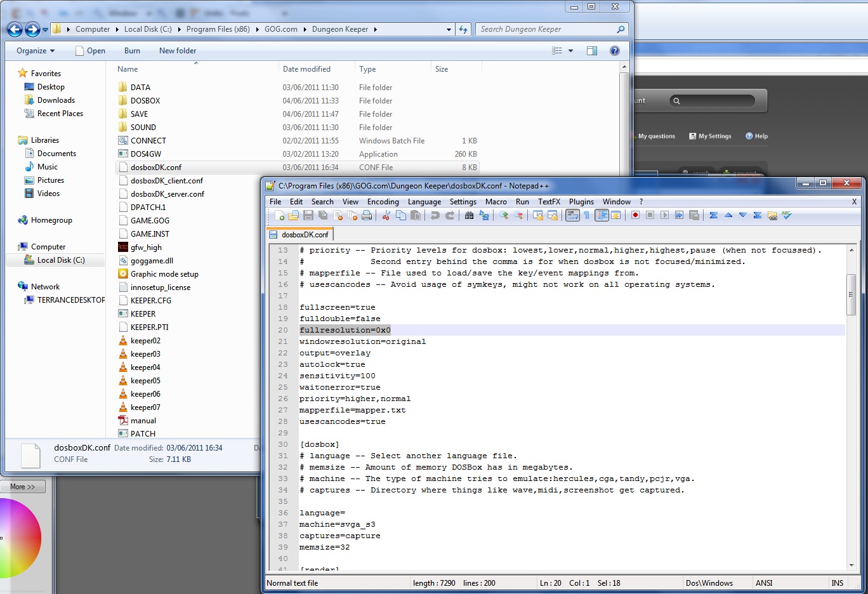Open the TextFX menu
Screen dimensions: 868x594
(549, 202)
